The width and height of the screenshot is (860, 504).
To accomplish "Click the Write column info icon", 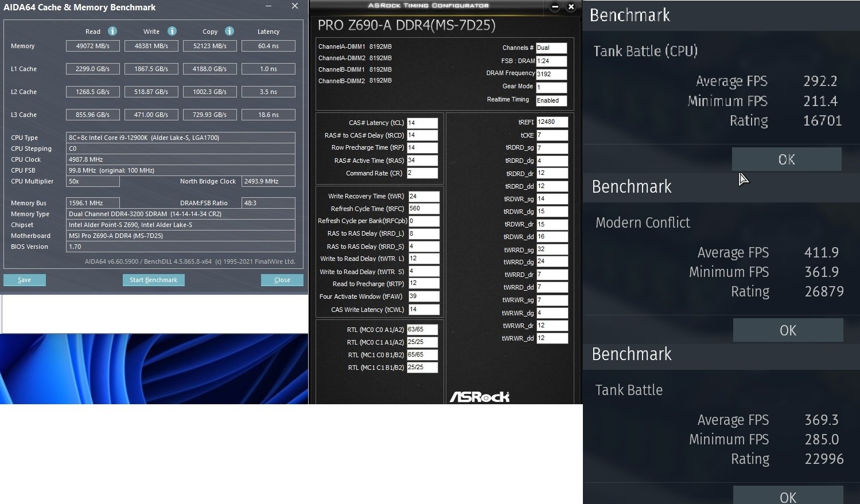I will 172,31.
